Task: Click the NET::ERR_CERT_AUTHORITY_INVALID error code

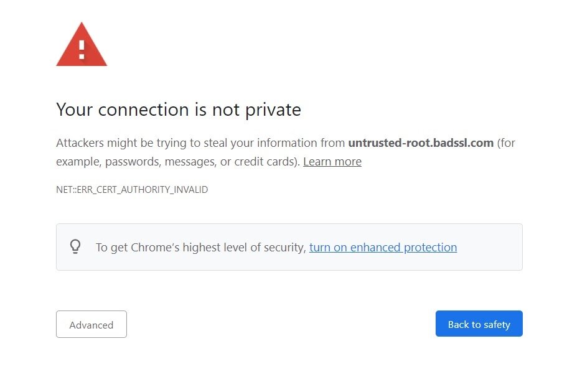Action: click(x=132, y=190)
